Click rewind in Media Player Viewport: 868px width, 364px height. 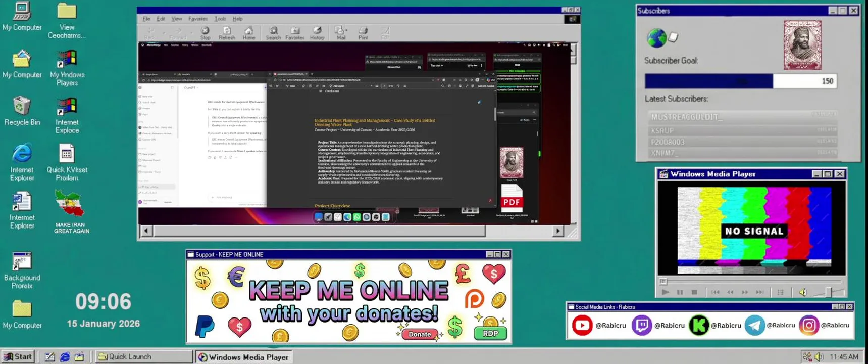[x=730, y=292]
